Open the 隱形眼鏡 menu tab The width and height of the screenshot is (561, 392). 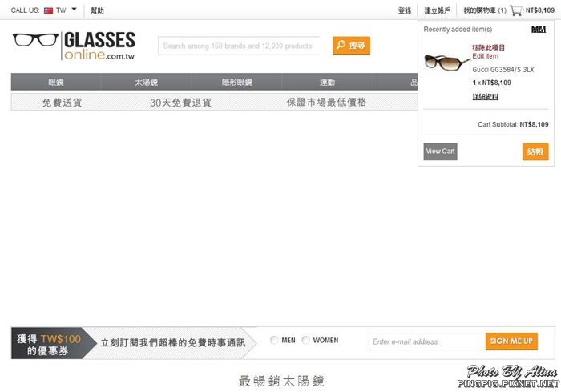pyautogui.click(x=237, y=82)
